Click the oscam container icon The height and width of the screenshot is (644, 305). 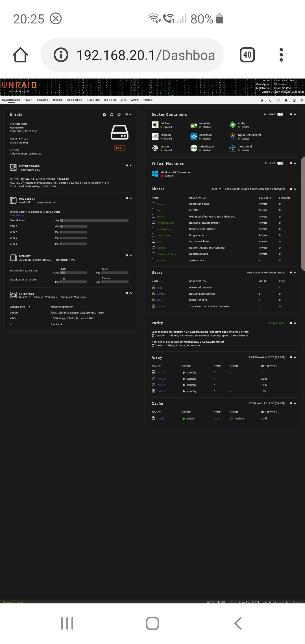pos(155,148)
